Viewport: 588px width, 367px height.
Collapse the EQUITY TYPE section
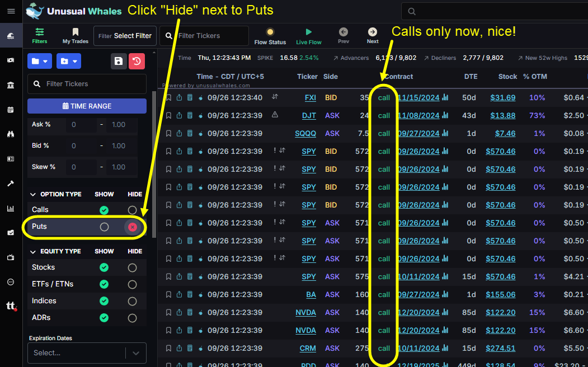pyautogui.click(x=33, y=252)
